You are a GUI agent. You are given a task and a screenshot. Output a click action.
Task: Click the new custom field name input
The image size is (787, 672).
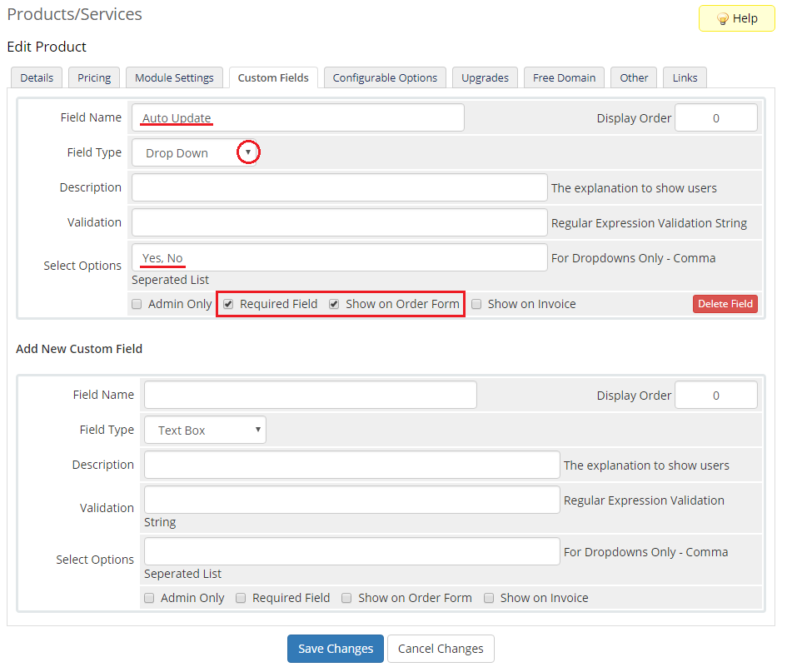tap(310, 395)
